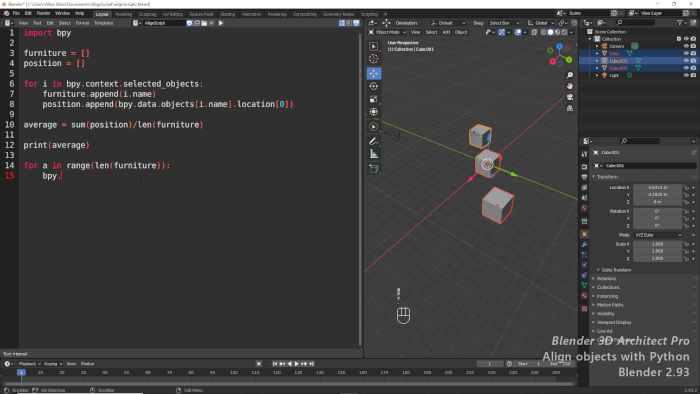This screenshot has width=700, height=394.
Task: Open the Render menu
Action: 43,13
